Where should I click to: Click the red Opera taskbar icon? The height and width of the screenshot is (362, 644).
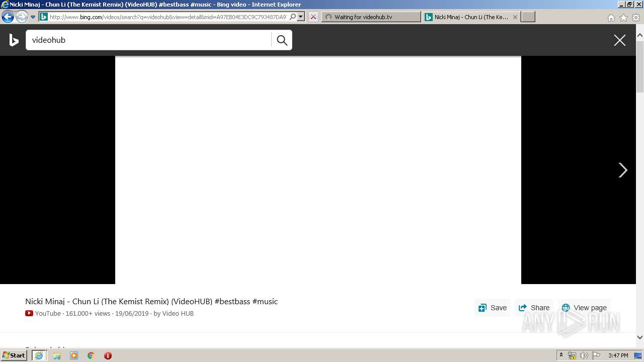(108, 355)
